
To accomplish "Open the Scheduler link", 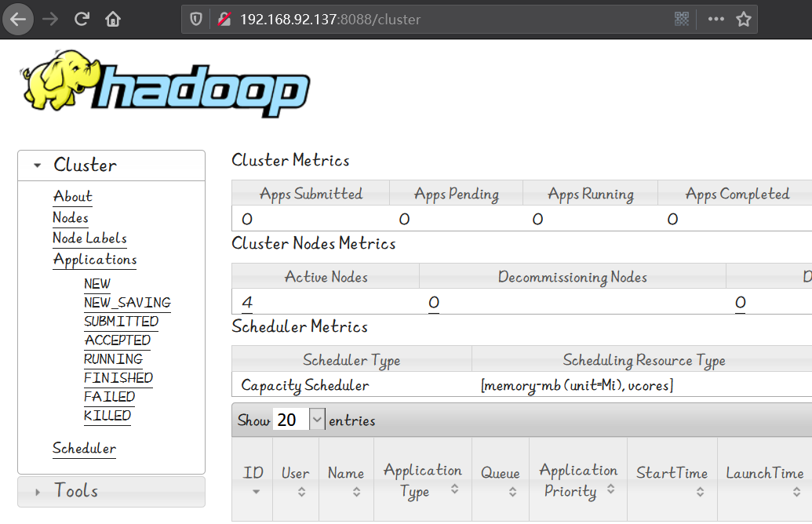I will coord(85,449).
